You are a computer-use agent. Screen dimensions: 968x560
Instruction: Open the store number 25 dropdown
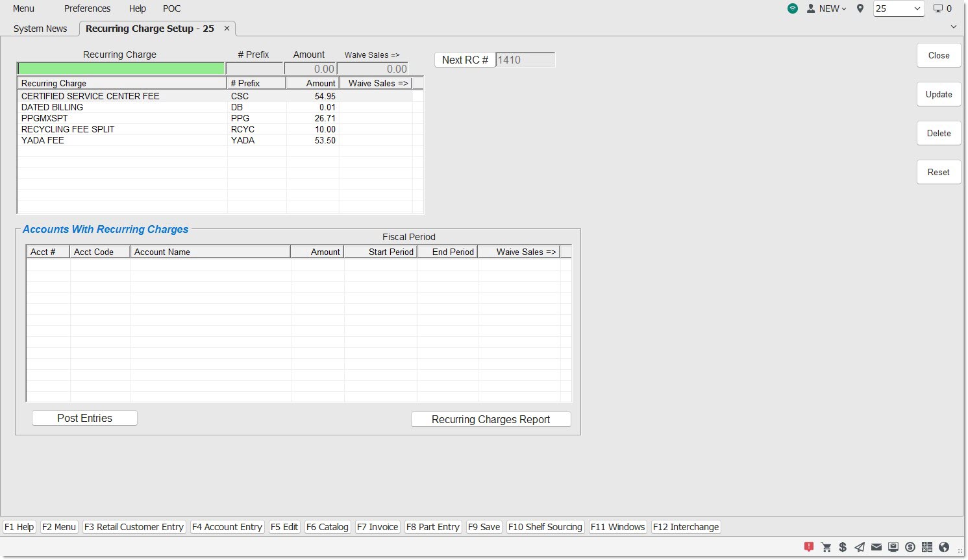[899, 8]
